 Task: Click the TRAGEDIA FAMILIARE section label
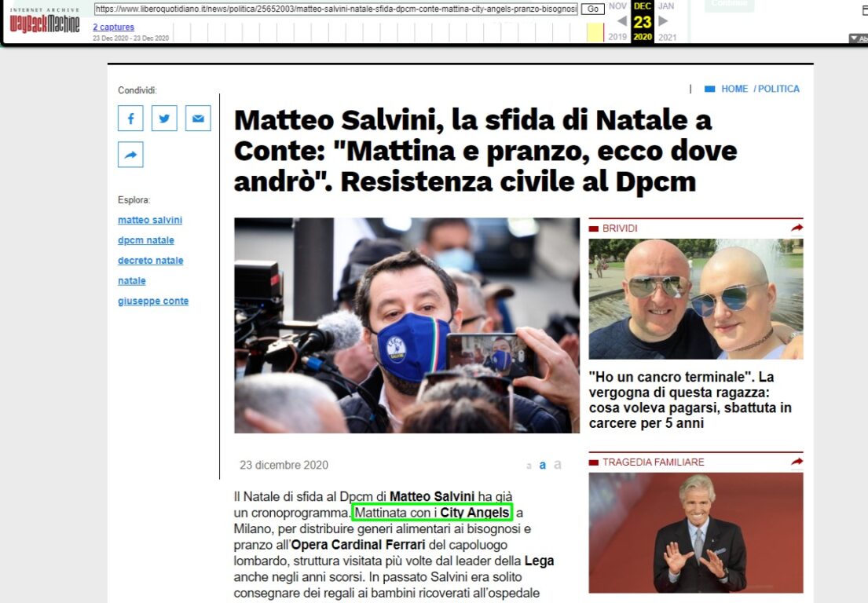click(x=654, y=462)
